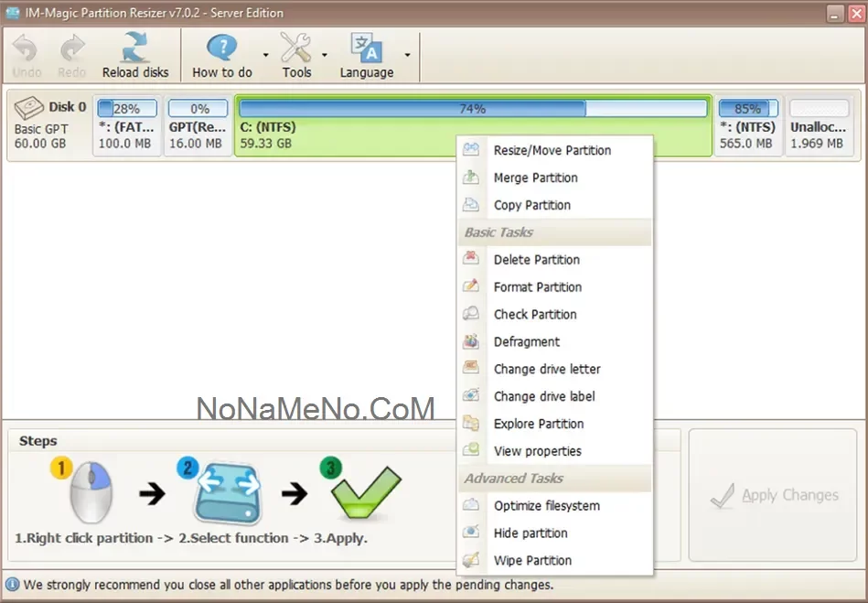Expand the Language dropdown arrow
Image resolution: width=868 pixels, height=603 pixels.
coord(407,55)
